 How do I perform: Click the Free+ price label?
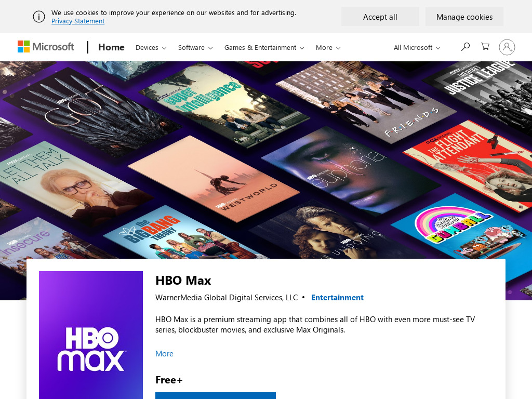(169, 380)
